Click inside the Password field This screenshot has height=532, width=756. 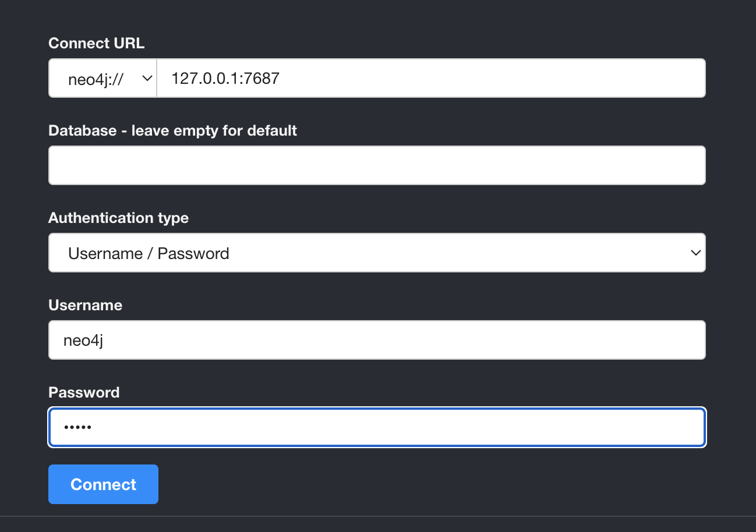pyautogui.click(x=377, y=427)
